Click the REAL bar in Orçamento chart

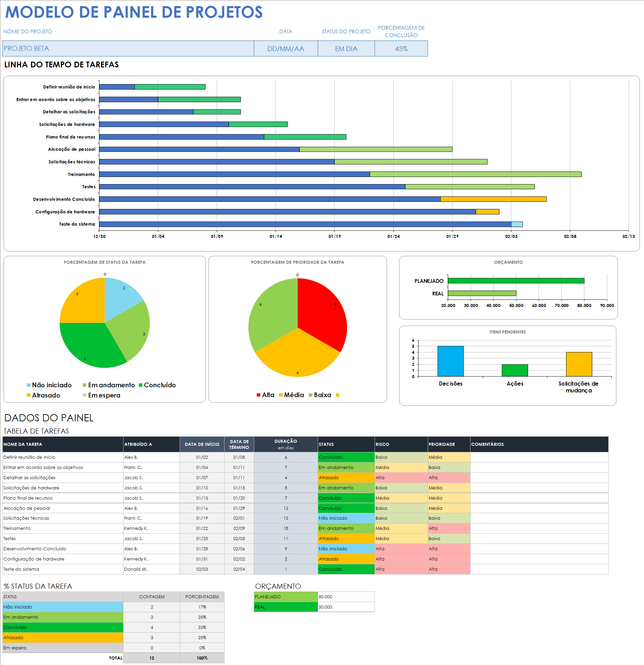coord(482,293)
